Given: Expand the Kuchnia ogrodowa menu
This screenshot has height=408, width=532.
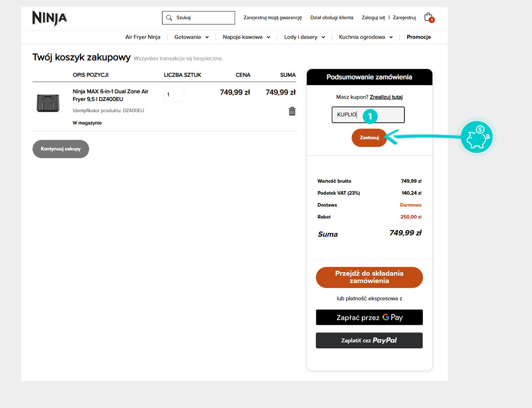Looking at the screenshot, I should pos(366,37).
